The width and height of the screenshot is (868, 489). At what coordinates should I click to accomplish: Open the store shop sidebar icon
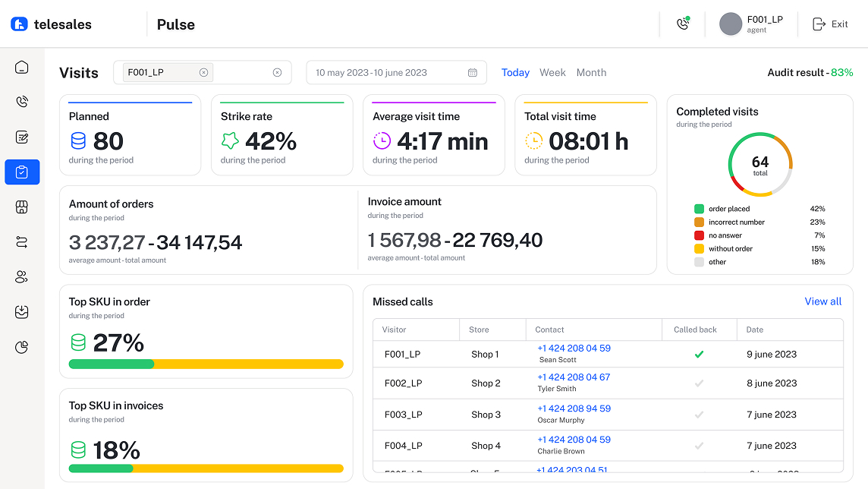pos(22,207)
